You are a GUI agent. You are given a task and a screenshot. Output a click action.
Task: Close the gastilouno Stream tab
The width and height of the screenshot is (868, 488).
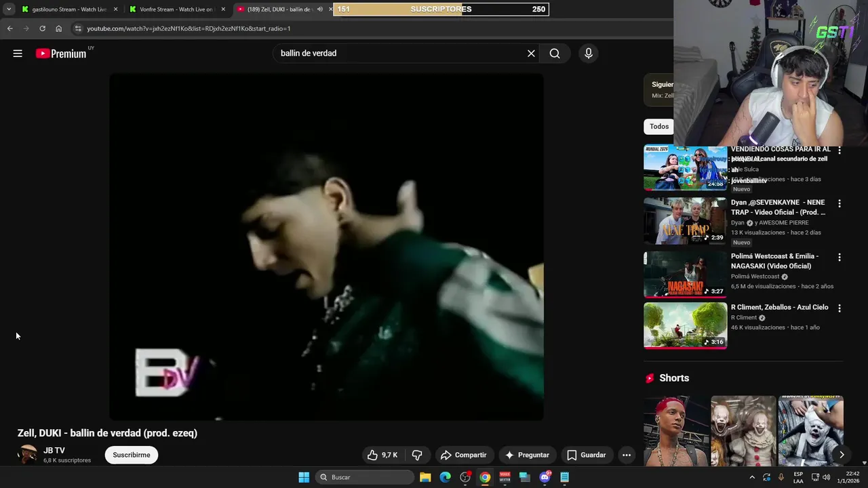(116, 9)
